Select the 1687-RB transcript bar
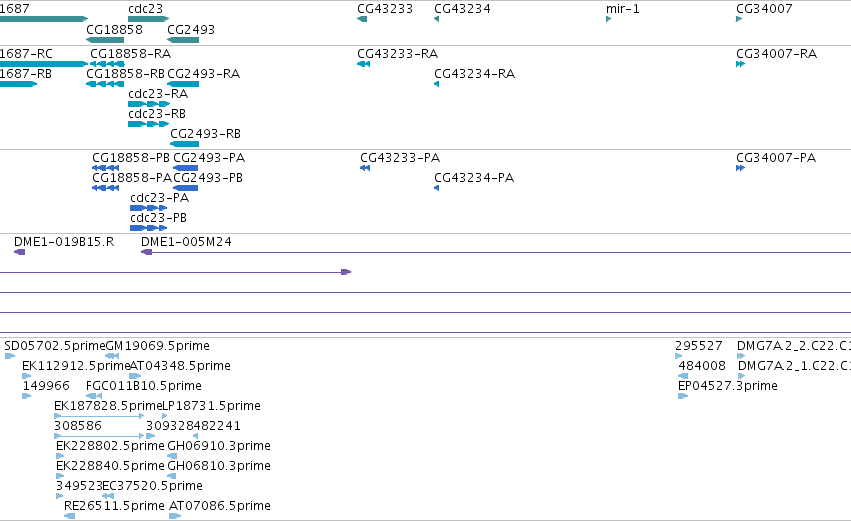This screenshot has width=851, height=521. tap(18, 84)
